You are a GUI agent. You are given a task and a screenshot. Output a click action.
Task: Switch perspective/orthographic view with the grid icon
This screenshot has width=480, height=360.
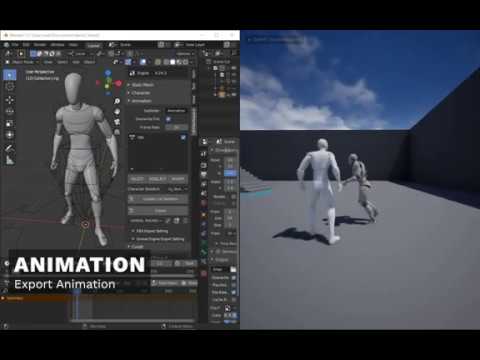[x=117, y=132]
